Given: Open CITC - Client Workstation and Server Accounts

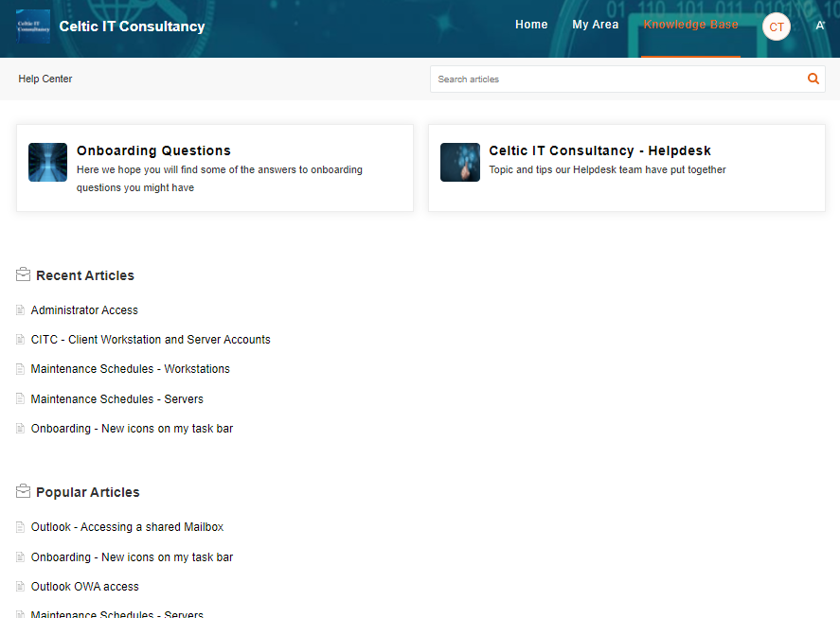Looking at the screenshot, I should (x=151, y=340).
